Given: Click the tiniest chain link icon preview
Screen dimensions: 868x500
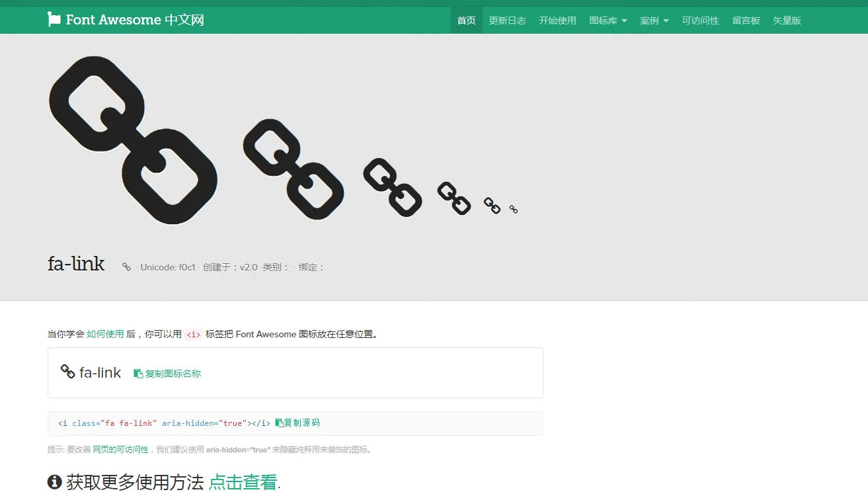Looking at the screenshot, I should (514, 209).
